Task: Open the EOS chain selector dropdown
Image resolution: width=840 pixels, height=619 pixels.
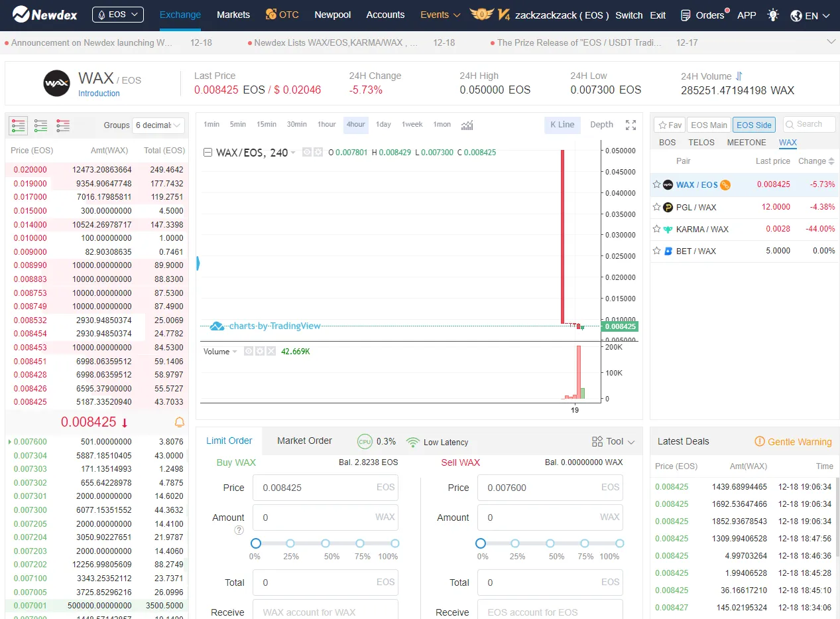Action: [x=117, y=14]
